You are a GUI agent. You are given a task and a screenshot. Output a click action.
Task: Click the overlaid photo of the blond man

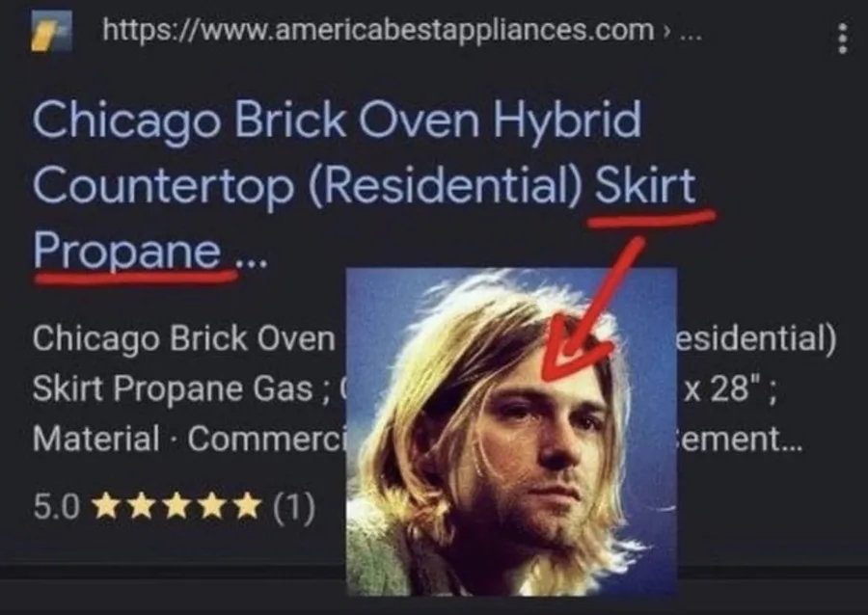[511, 432]
